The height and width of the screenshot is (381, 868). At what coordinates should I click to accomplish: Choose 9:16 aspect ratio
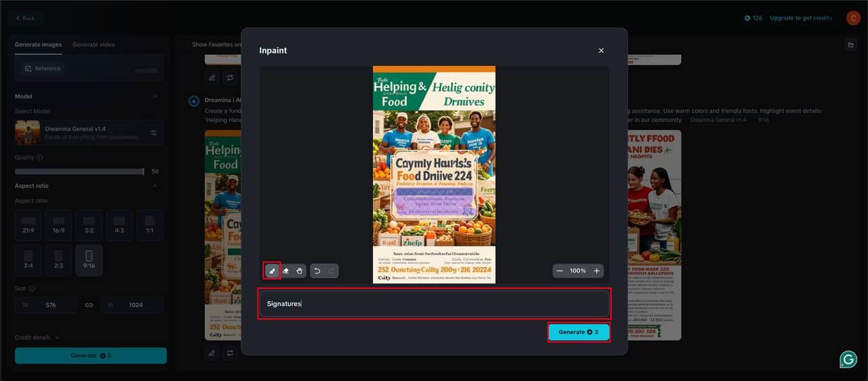[89, 261]
